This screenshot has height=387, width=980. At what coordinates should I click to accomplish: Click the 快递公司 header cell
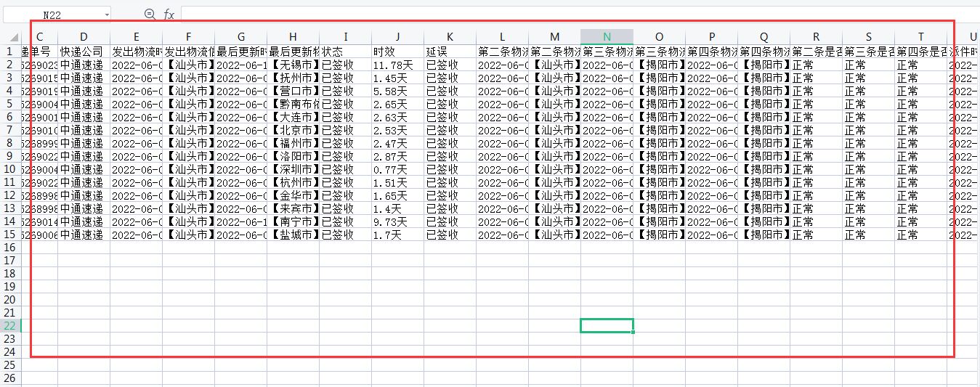(84, 52)
